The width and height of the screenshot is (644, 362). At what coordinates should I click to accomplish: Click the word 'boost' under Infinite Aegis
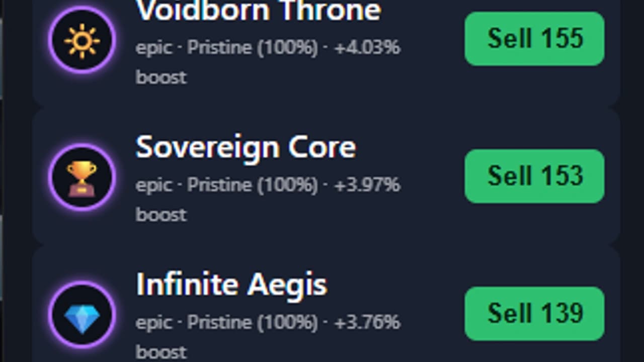pyautogui.click(x=161, y=351)
